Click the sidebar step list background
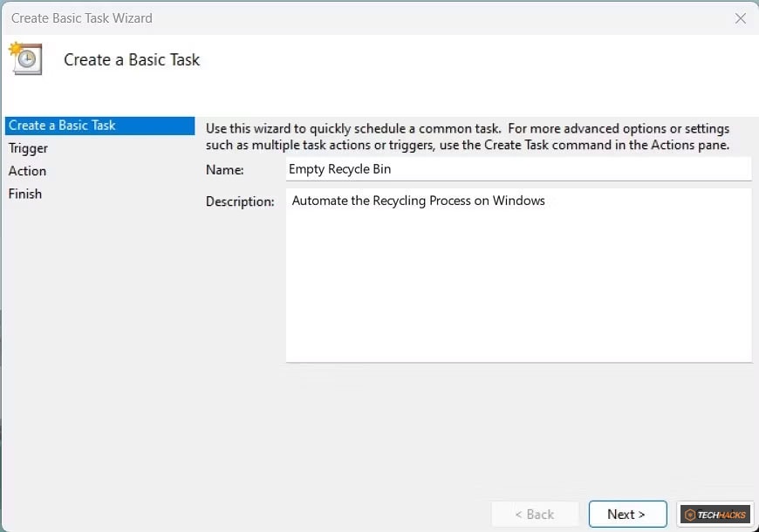Viewport: 759px width, 532px height. pyautogui.click(x=96, y=305)
